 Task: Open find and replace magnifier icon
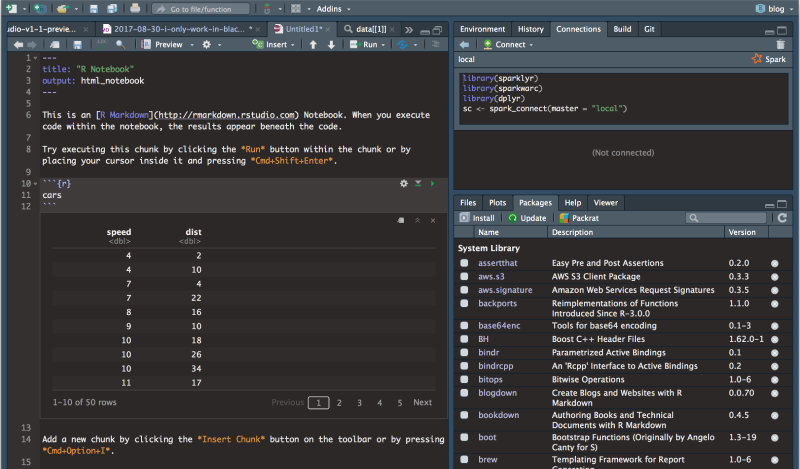point(120,44)
